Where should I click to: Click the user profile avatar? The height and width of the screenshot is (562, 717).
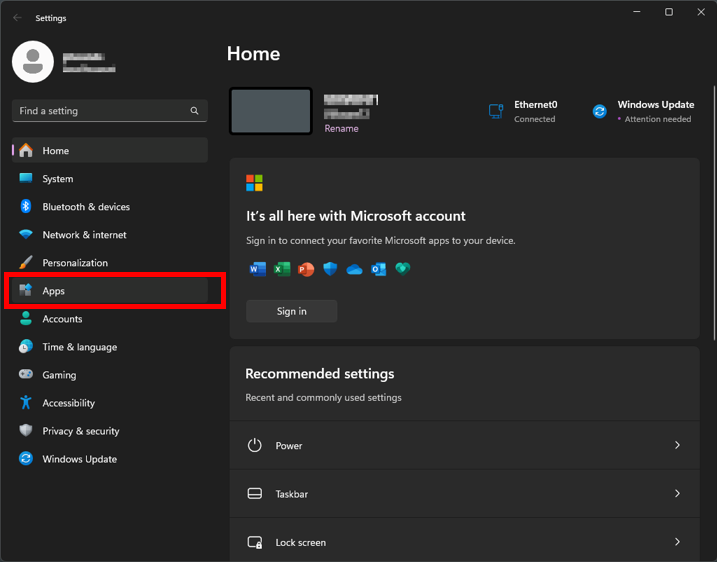tap(33, 62)
